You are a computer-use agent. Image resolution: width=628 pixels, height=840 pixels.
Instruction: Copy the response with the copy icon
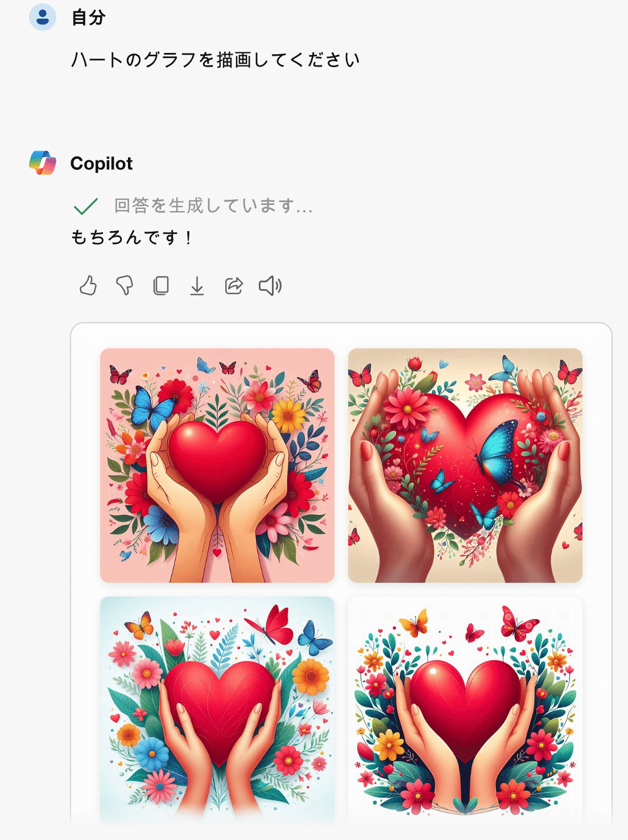161,286
